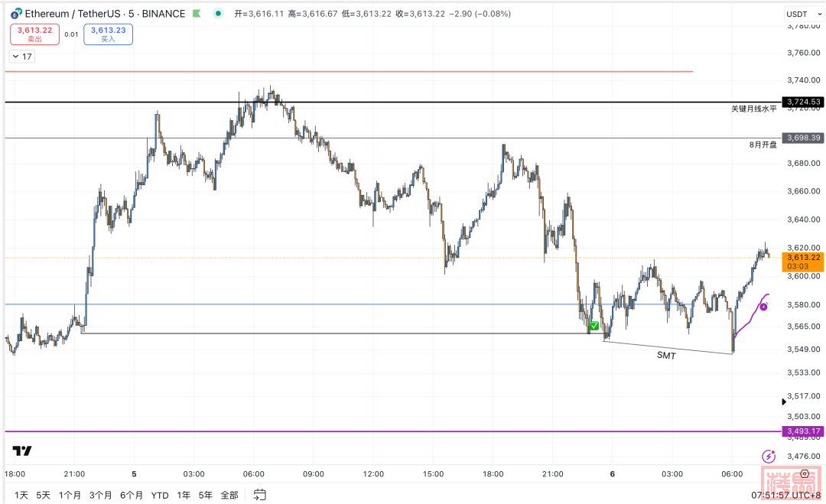Select the 1个月 time range
826x504 pixels.
[70, 495]
